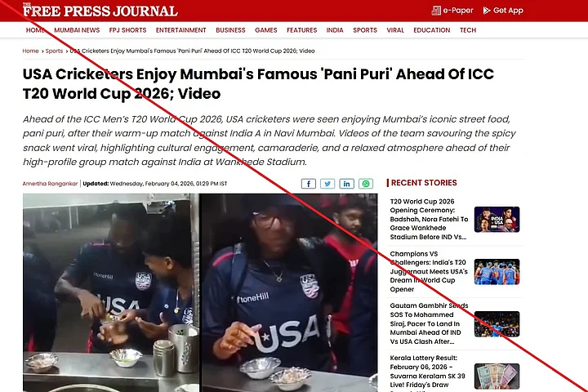Share article via Facebook icon

point(309,184)
